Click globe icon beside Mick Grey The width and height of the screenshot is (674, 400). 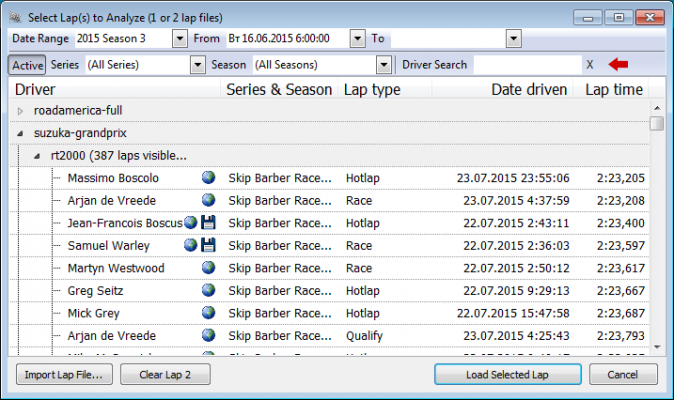[x=208, y=313]
